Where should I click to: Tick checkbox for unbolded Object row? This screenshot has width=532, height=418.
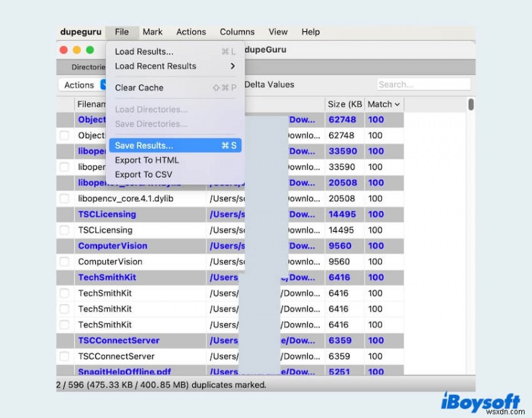pos(64,136)
